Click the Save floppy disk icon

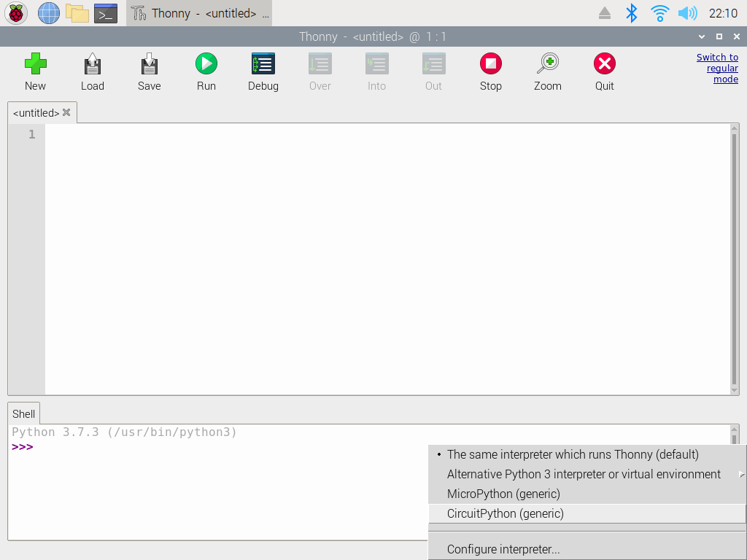[149, 64]
